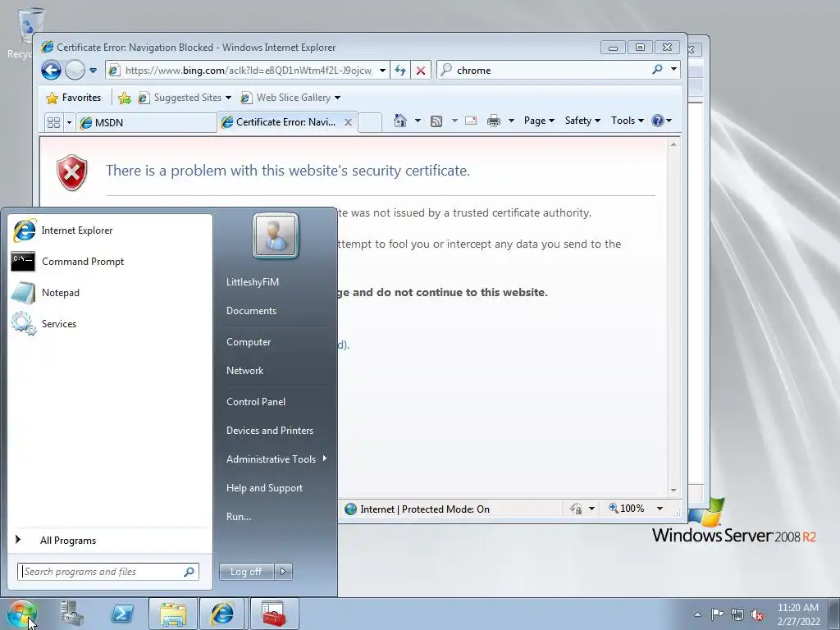840x630 pixels.
Task: Click the Home icon in the command bar
Action: pos(400,121)
